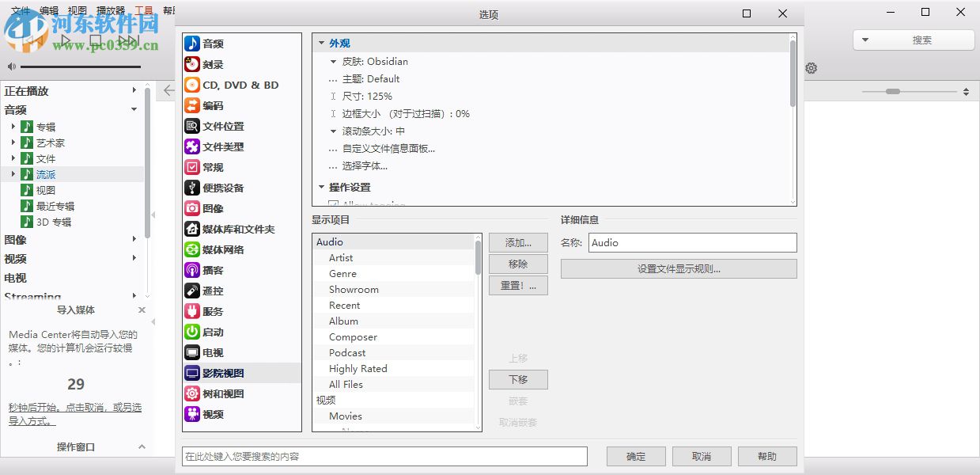Open the 刻录 settings icon

[x=192, y=64]
